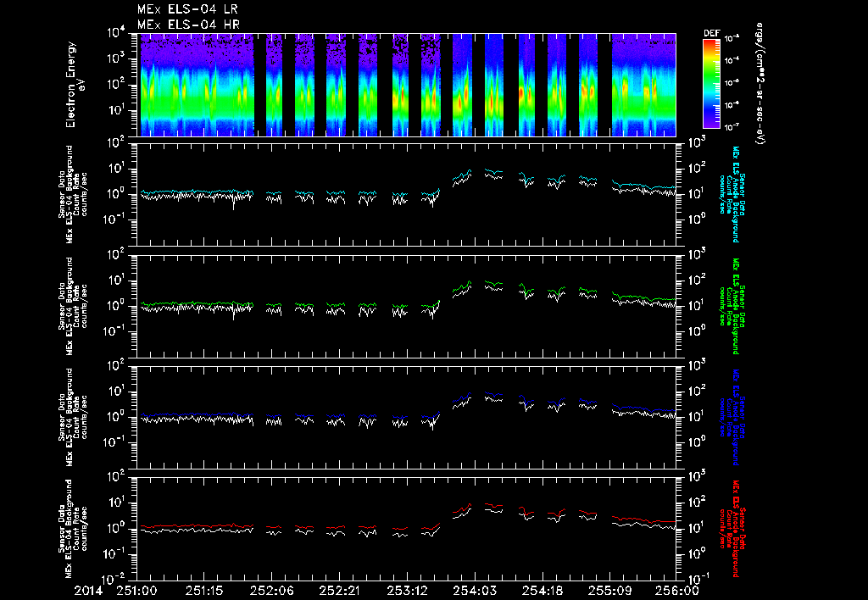Click the electron energy spectrogram panel

406,85
